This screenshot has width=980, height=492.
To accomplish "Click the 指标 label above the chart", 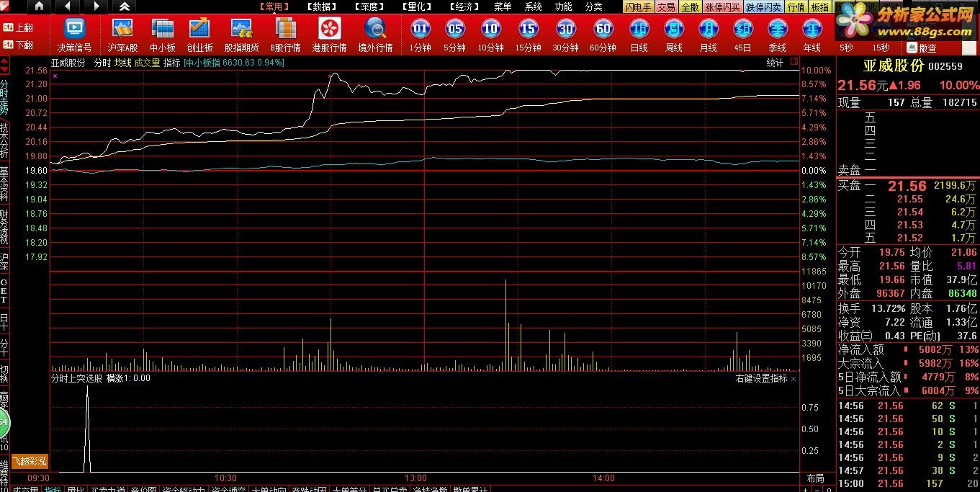I will pos(172,63).
